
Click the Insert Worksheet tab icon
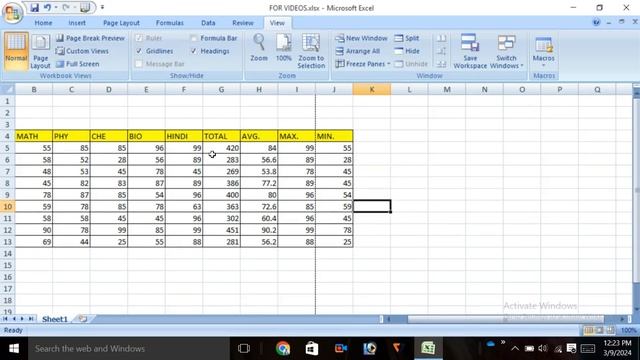(x=83, y=319)
